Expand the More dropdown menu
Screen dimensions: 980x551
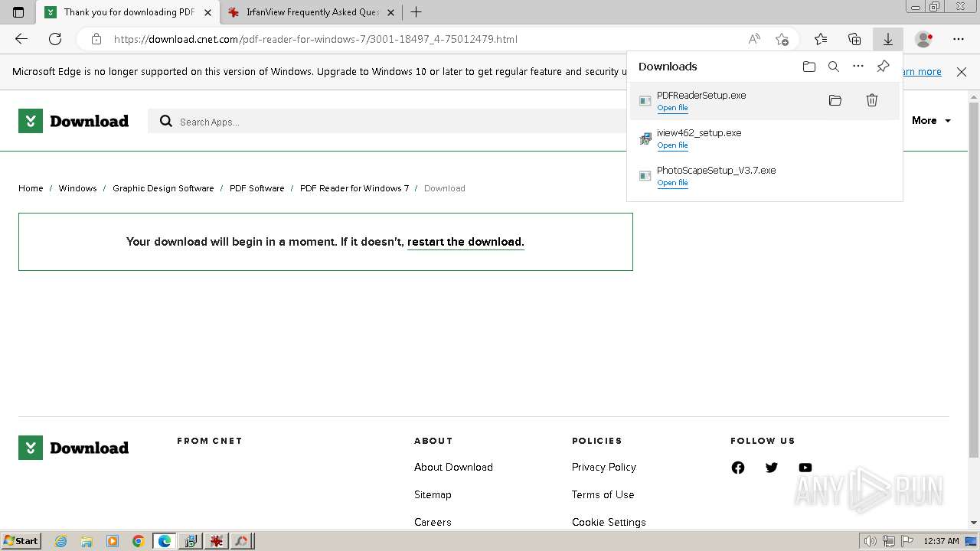(x=931, y=121)
